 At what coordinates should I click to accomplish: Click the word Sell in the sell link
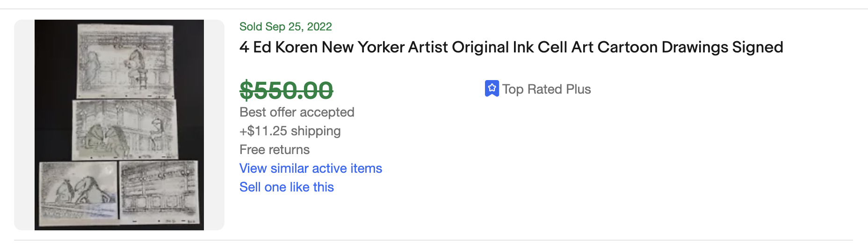pyautogui.click(x=250, y=187)
